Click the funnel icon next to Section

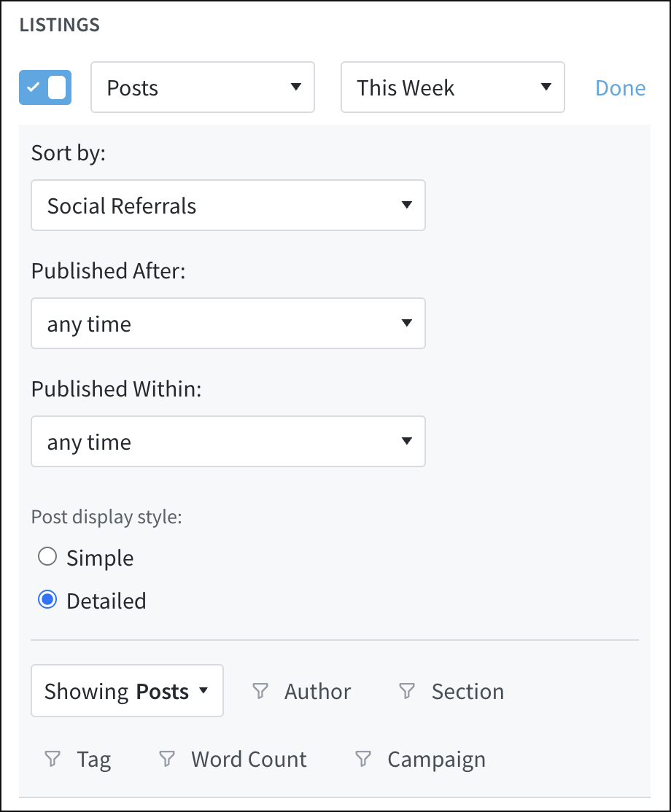pos(408,691)
